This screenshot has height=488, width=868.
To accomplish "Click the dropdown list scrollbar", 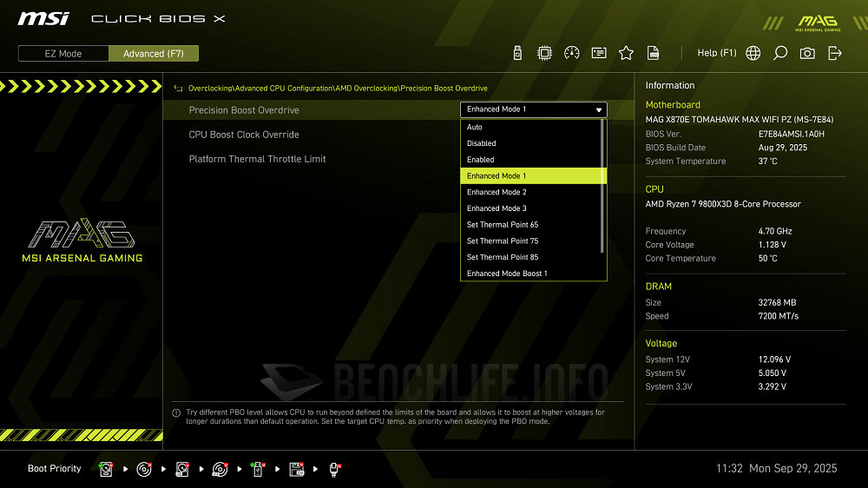I will pos(603,187).
